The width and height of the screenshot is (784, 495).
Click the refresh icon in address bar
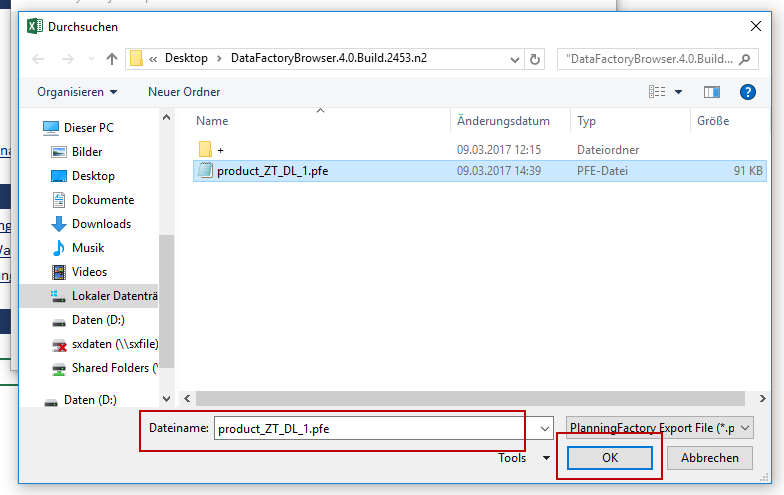point(535,59)
